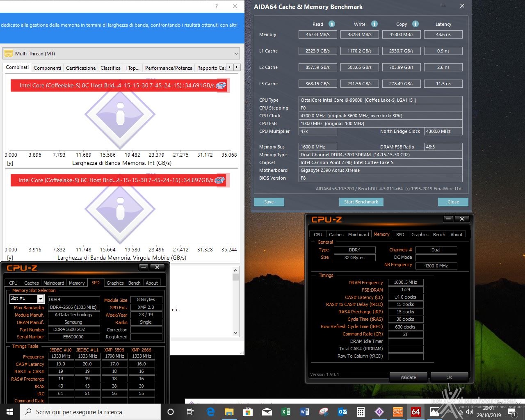The width and height of the screenshot is (525, 420).
Task: Open Caches tab in left CPU-Z window
Action: (x=32, y=283)
